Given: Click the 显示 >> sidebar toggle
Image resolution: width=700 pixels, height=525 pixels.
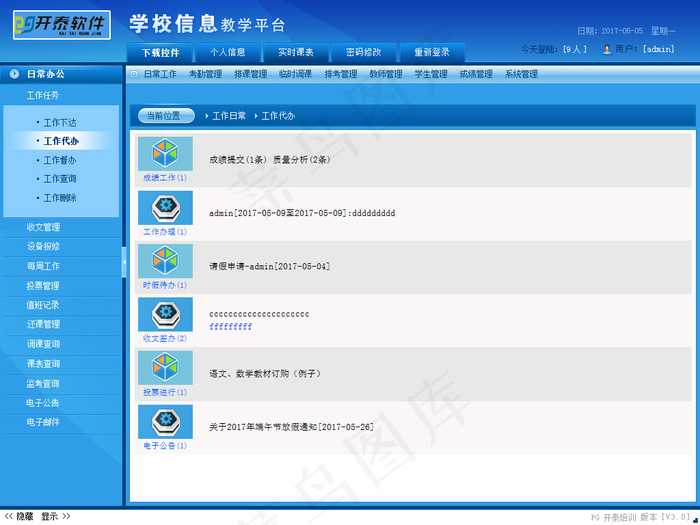Looking at the screenshot, I should point(55,517).
